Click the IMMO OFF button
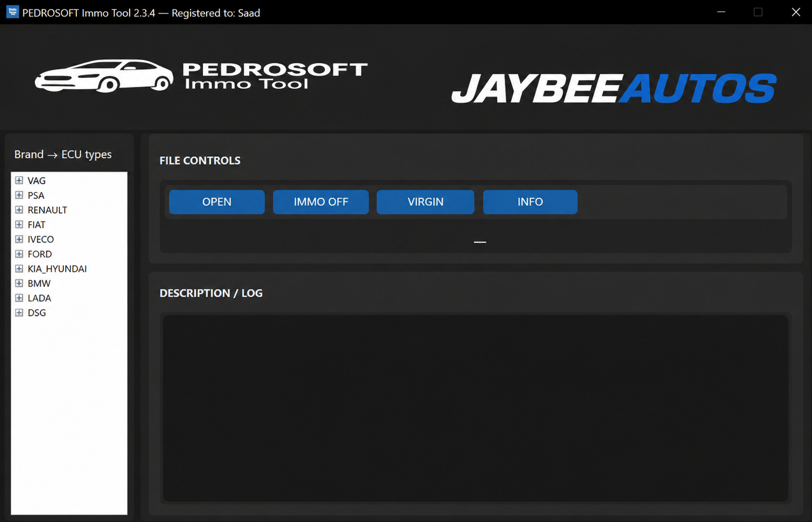 (321, 202)
